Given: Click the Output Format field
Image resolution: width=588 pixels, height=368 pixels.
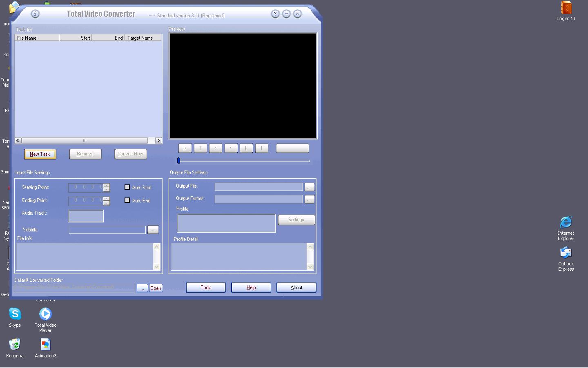Looking at the screenshot, I should [x=259, y=199].
